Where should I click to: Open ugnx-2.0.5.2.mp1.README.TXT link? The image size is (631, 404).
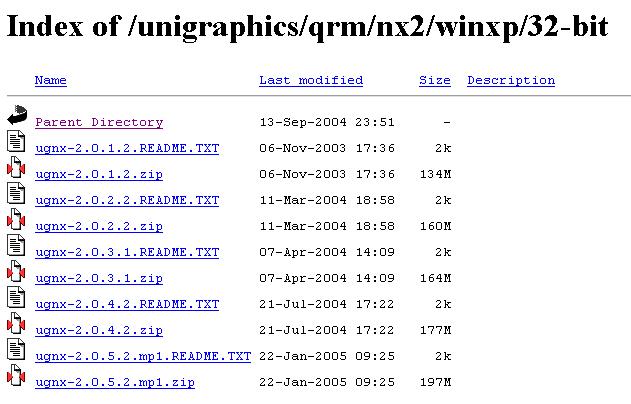pyautogui.click(x=143, y=356)
